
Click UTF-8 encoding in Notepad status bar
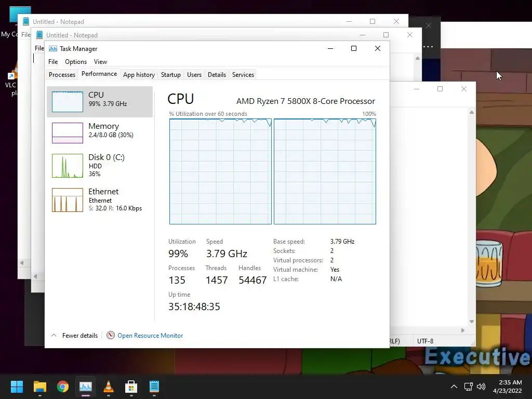point(425,341)
